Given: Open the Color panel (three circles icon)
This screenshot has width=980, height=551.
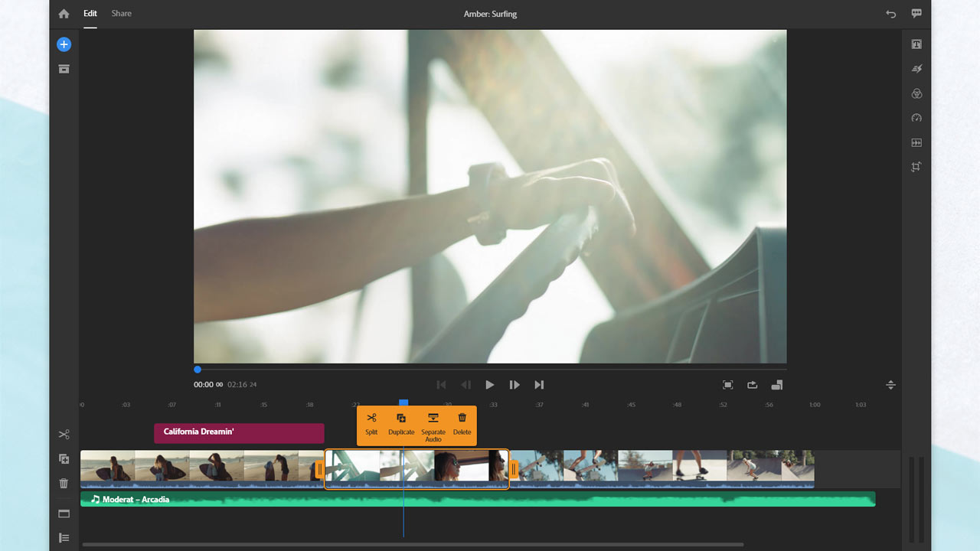Looking at the screenshot, I should (x=916, y=93).
